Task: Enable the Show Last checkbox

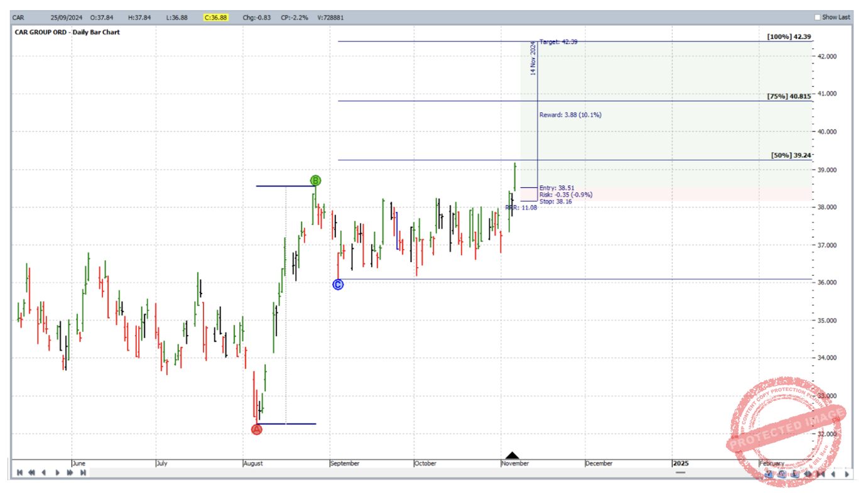Action: click(817, 18)
